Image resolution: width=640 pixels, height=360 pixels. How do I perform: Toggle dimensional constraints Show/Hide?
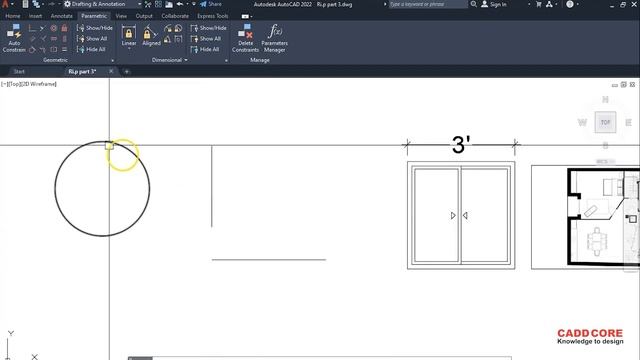coord(209,28)
